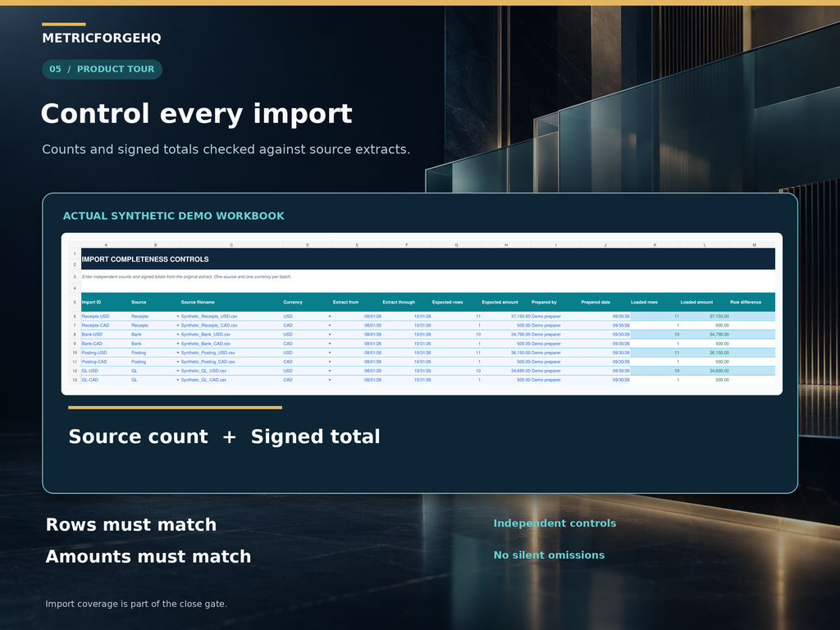
Task: Open Source dropdown in Receipts-CAD row
Action: click(178, 326)
